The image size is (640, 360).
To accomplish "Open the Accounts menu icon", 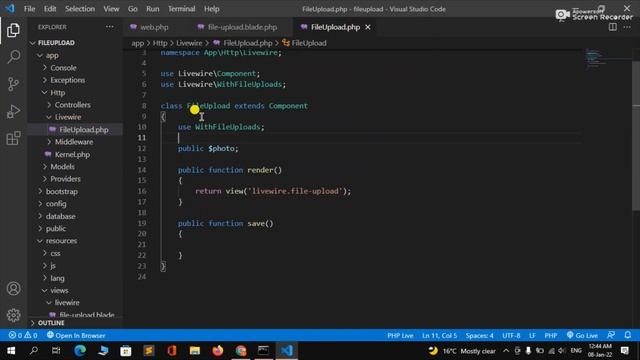I will pyautogui.click(x=13, y=289).
